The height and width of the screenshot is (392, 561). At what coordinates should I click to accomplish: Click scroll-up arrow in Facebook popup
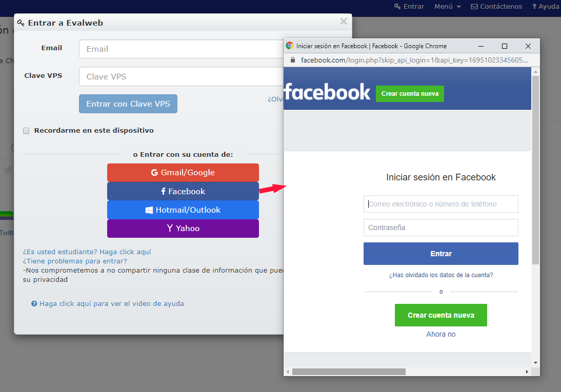(535, 72)
